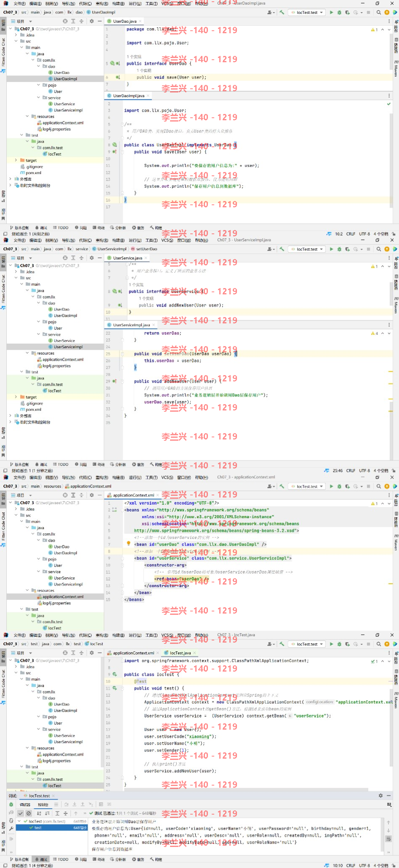Expand all project tree nodes in UserDaoImpl.java window
This screenshot has width=399, height=868.
coord(73,21)
